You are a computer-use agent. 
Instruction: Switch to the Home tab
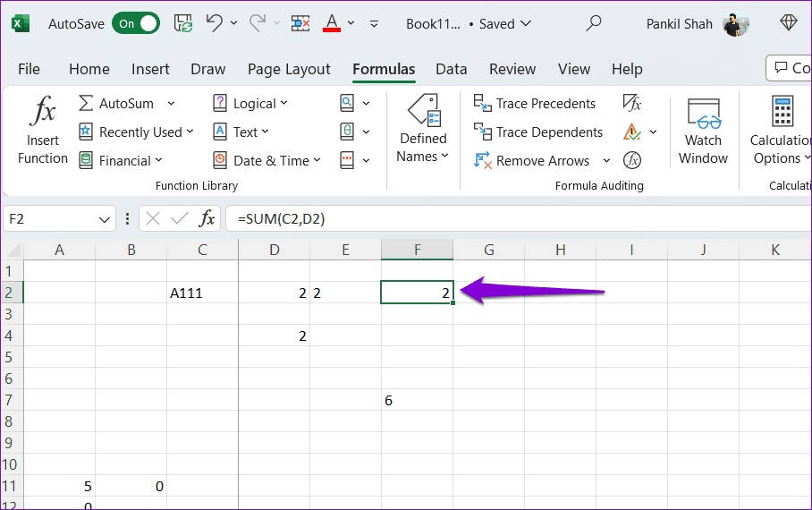pos(89,69)
